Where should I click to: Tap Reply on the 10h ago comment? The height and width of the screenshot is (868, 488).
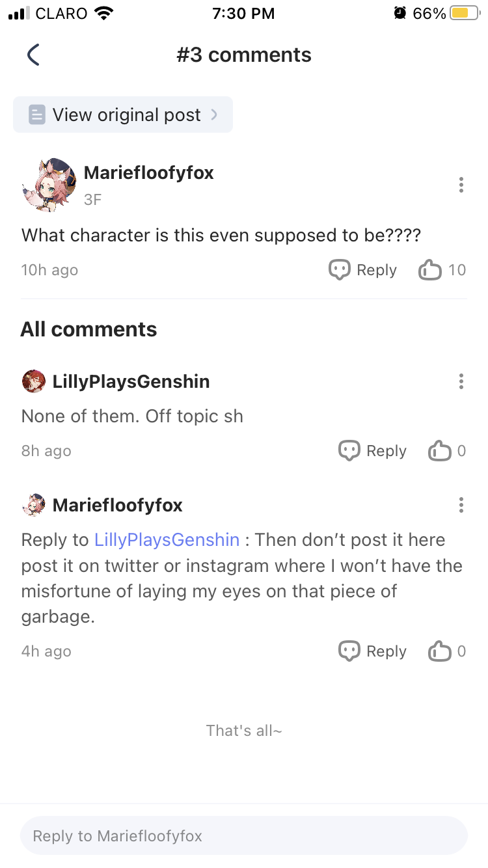(x=363, y=270)
